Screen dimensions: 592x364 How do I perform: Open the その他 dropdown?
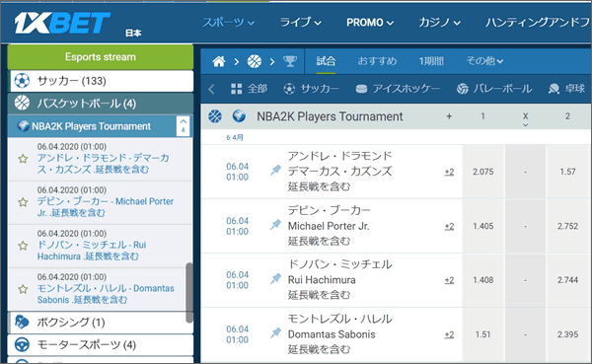(484, 61)
